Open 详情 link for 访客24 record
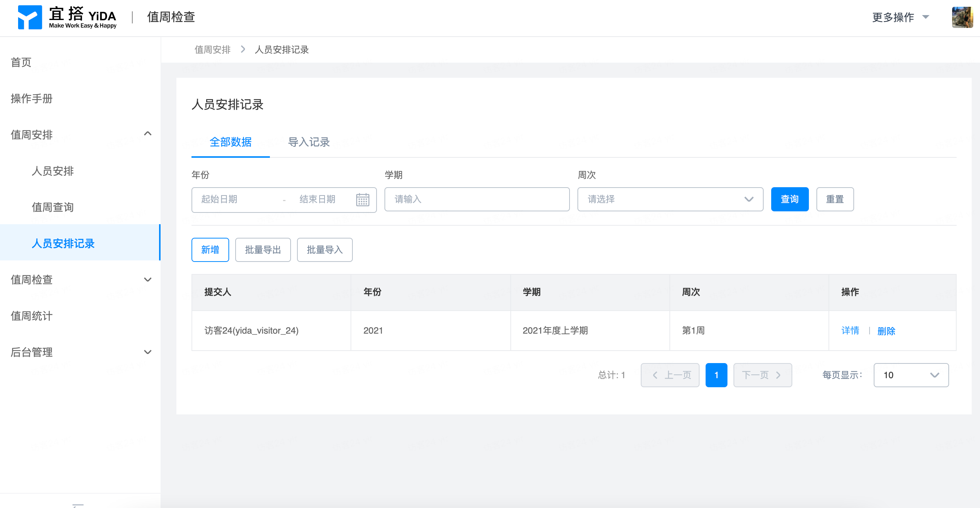This screenshot has height=508, width=980. click(x=850, y=331)
